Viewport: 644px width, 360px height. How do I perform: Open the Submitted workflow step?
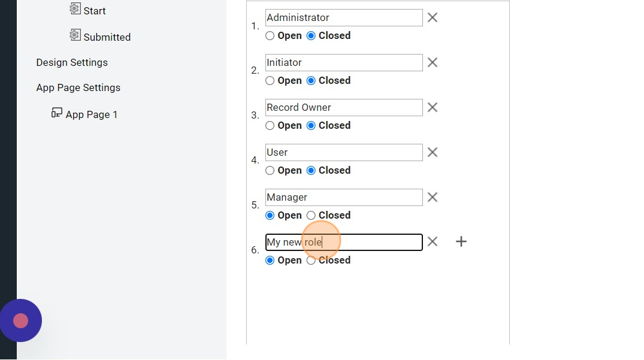[107, 37]
